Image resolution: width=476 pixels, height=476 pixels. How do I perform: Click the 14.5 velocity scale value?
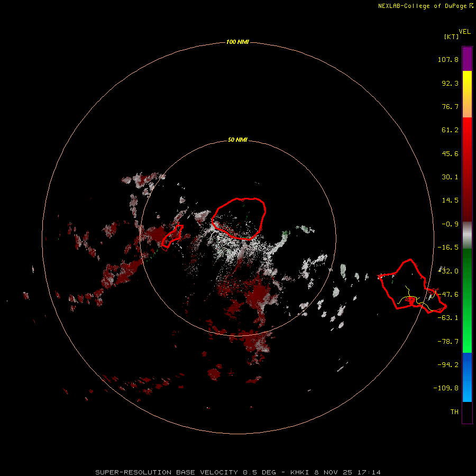[450, 200]
